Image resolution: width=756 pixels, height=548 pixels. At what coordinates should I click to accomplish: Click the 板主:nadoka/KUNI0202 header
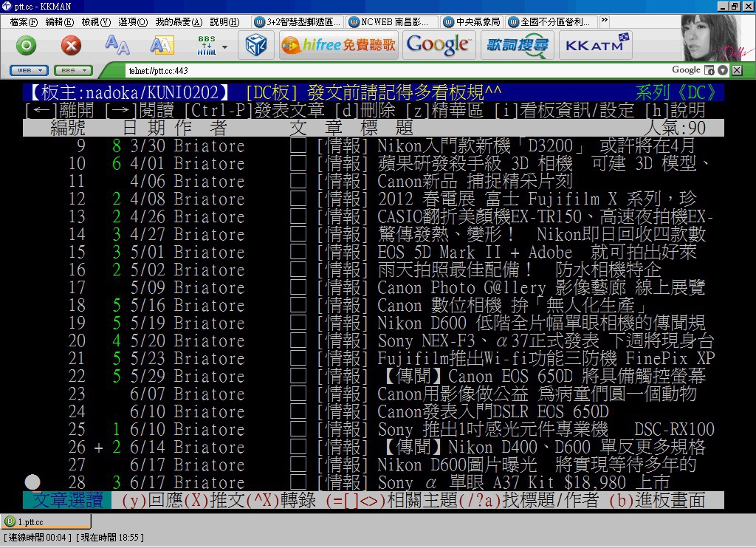click(x=128, y=92)
